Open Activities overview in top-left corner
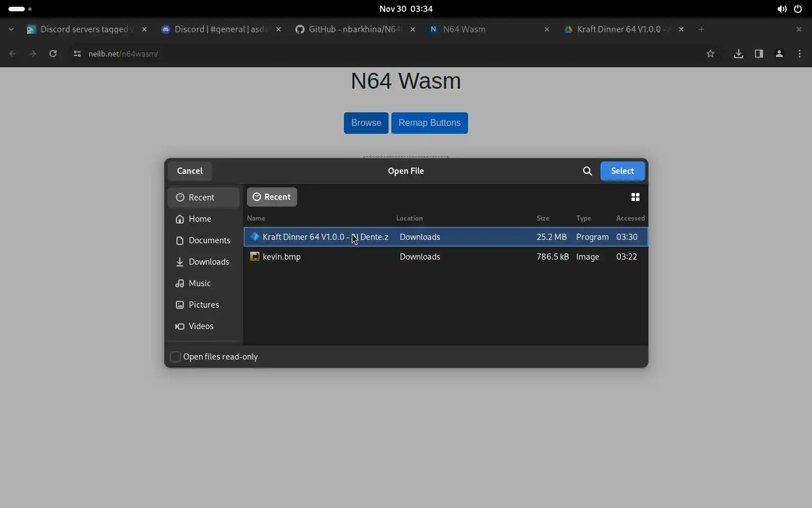Screen dimensions: 812x508 click(x=20, y=9)
